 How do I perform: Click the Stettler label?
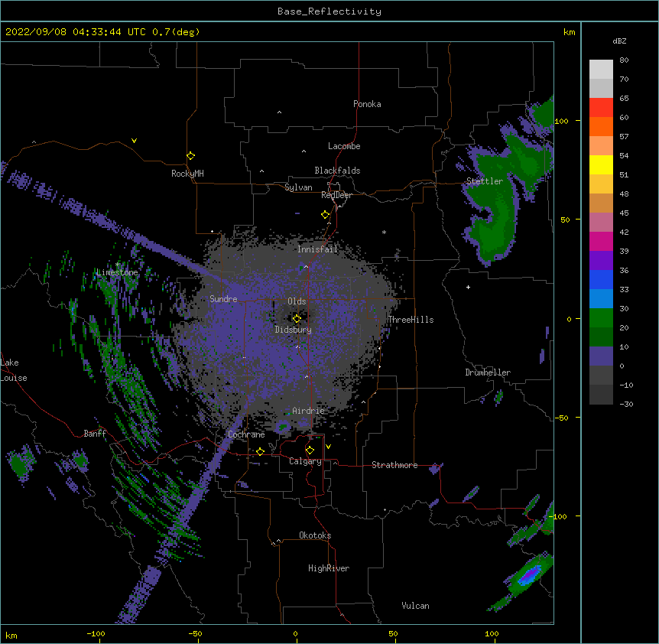485,181
